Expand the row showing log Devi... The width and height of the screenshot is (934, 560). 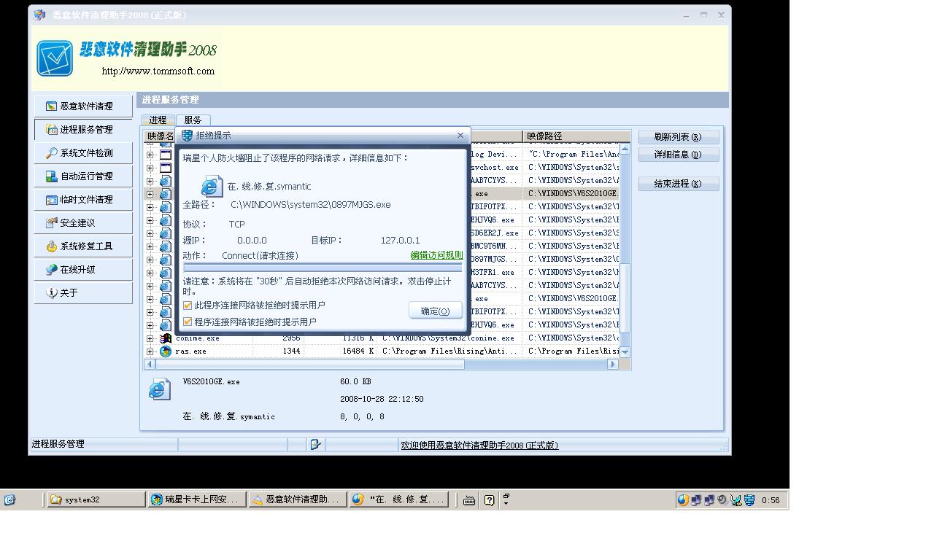click(150, 155)
